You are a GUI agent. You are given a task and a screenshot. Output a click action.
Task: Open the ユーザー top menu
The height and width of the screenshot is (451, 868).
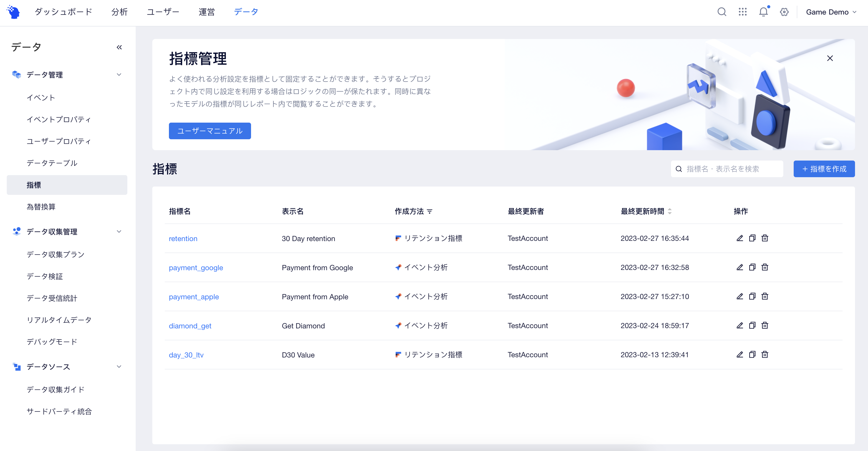(163, 12)
